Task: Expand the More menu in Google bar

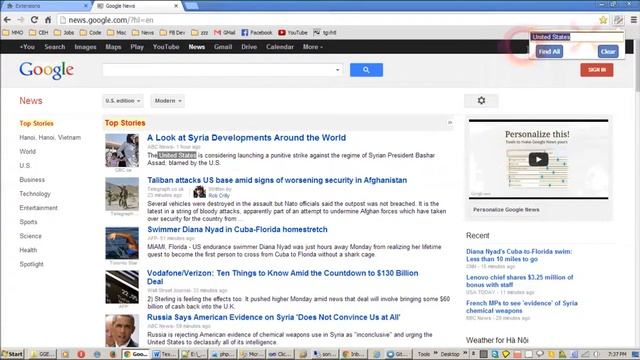Action: [313, 47]
